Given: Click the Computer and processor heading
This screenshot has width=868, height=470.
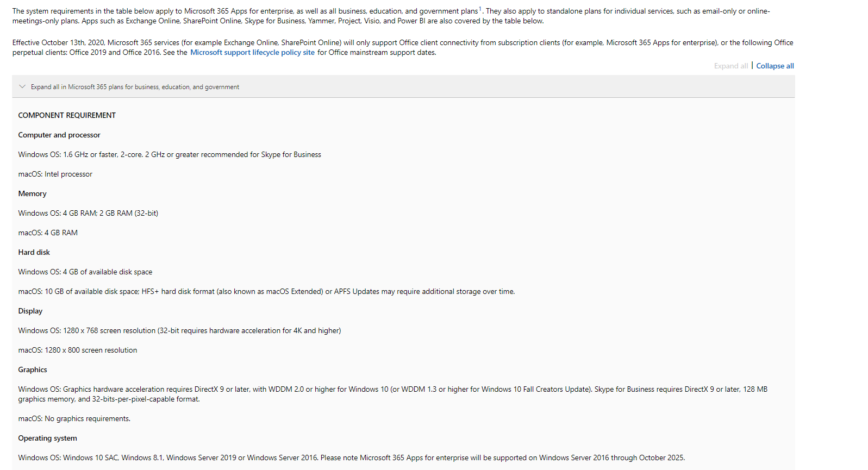Looking at the screenshot, I should tap(59, 135).
